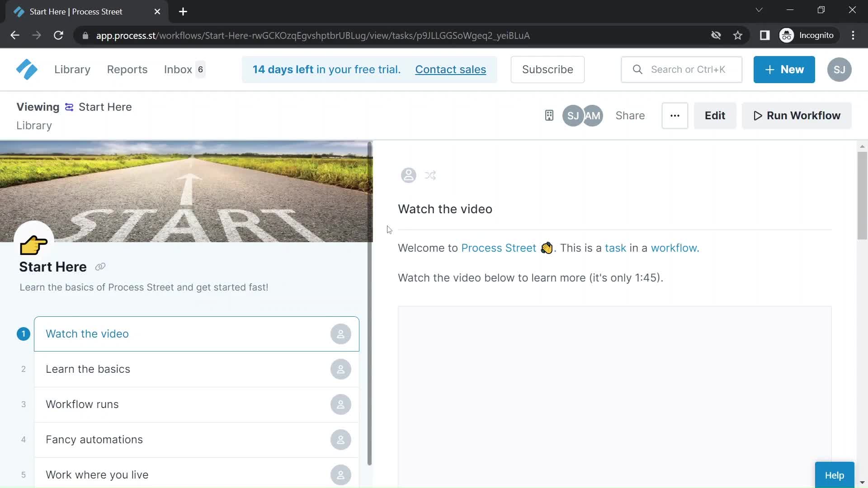The height and width of the screenshot is (488, 868).
Task: Click the Fancy automations task item
Action: coord(197,440)
